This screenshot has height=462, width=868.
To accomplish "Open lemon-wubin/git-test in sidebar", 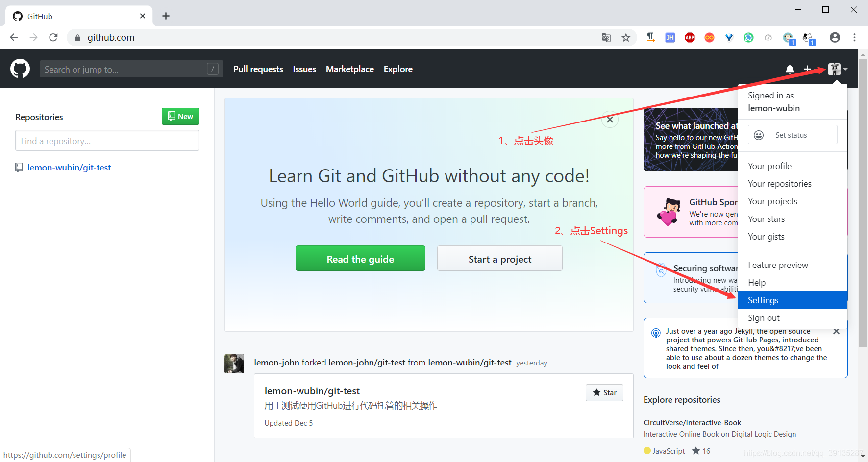I will 69,168.
